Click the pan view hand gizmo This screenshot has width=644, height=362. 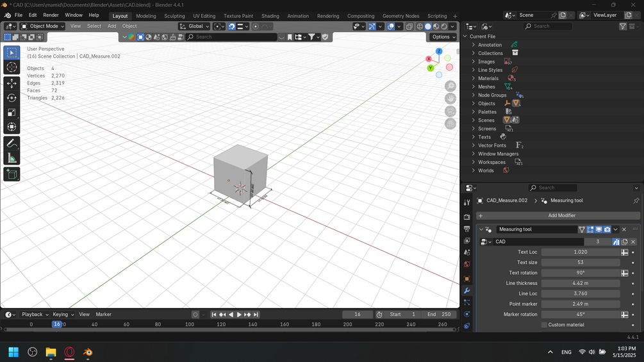point(450,99)
